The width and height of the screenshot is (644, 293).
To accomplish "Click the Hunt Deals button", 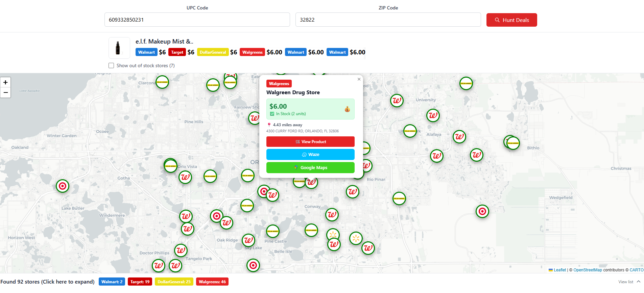I will [512, 20].
